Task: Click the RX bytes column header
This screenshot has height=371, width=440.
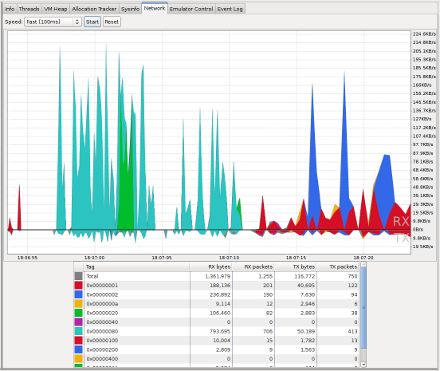Action: [211, 267]
